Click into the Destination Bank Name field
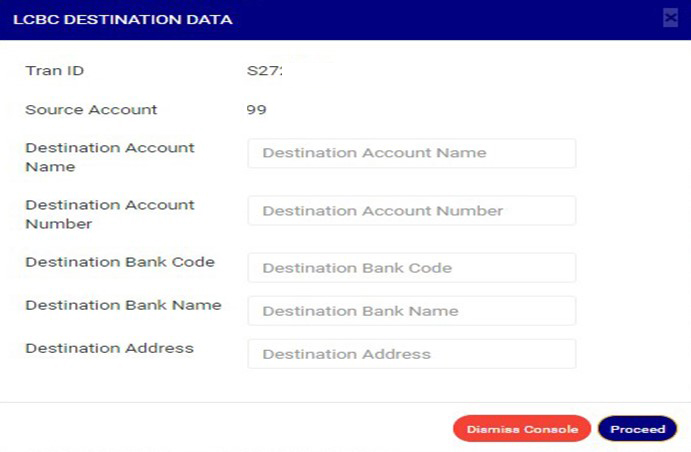 coord(411,311)
